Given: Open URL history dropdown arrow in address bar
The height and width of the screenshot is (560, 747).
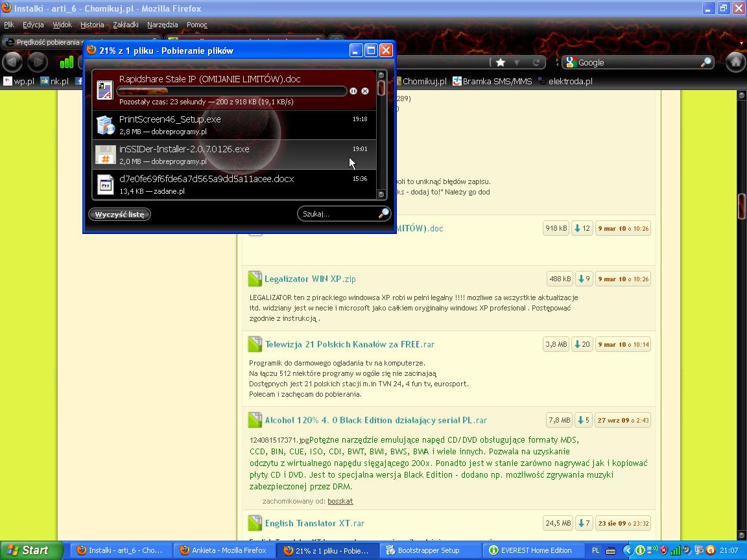Looking at the screenshot, I should click(516, 63).
